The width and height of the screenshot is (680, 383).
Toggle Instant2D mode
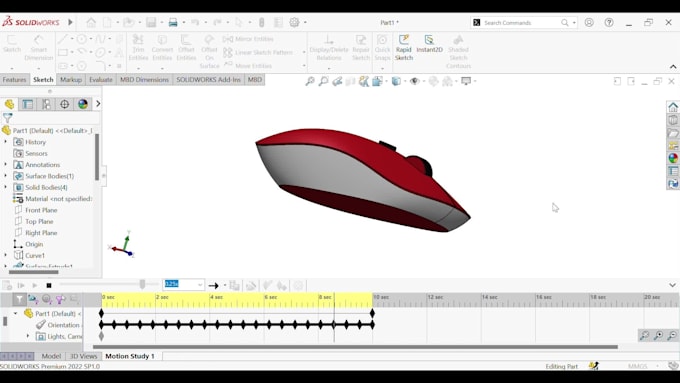coord(429,44)
